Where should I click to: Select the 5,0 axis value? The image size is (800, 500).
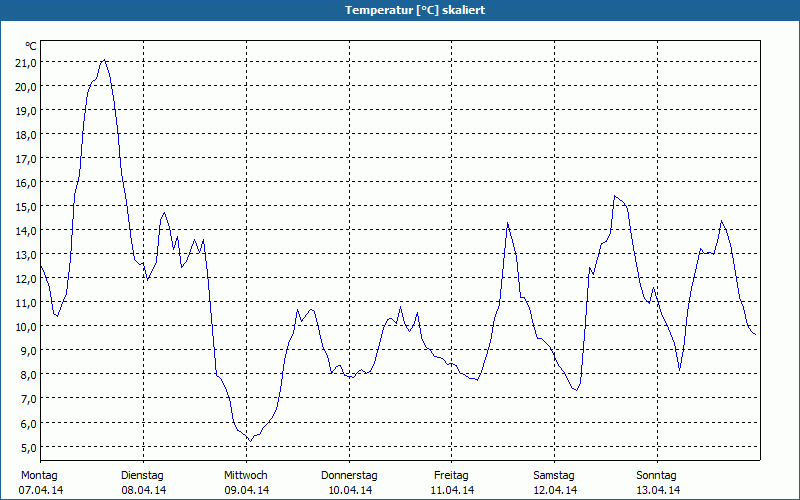(28, 447)
